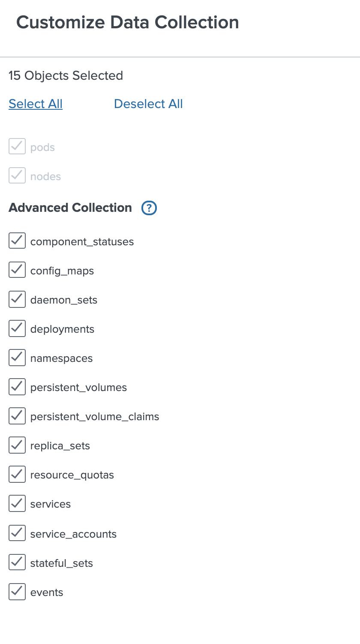Click the disabled nodes checkbox
The width and height of the screenshot is (360, 644).
coord(17,176)
